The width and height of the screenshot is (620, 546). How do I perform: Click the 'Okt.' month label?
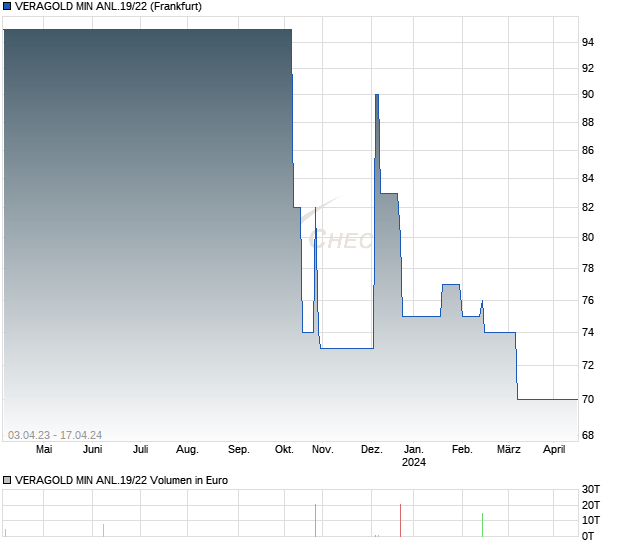[284, 449]
